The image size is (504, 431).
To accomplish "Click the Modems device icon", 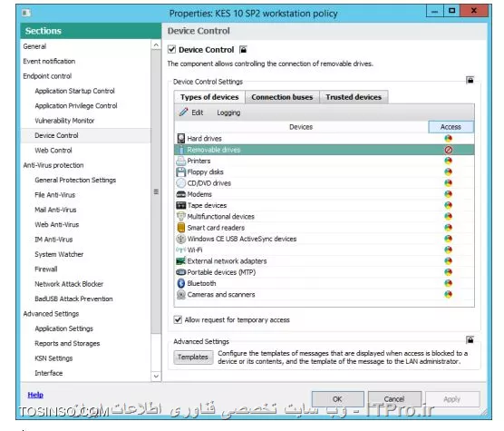I will click(x=181, y=194).
